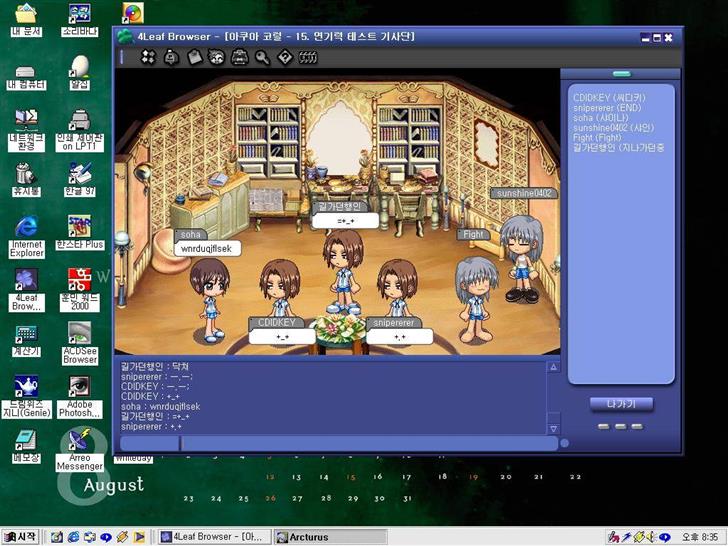Select 길가던행인 in the user list
This screenshot has height=546, width=728.
click(x=618, y=148)
